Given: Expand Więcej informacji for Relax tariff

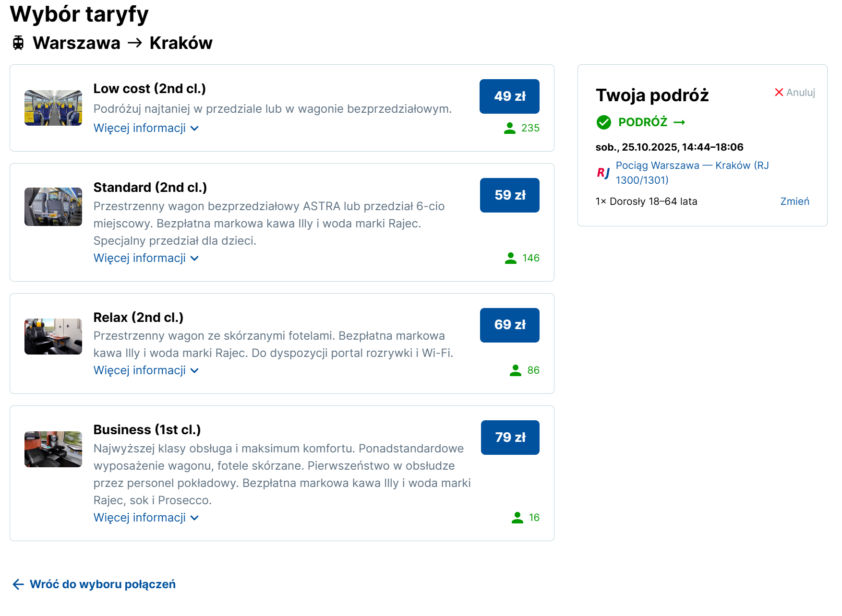Looking at the screenshot, I should click(146, 370).
